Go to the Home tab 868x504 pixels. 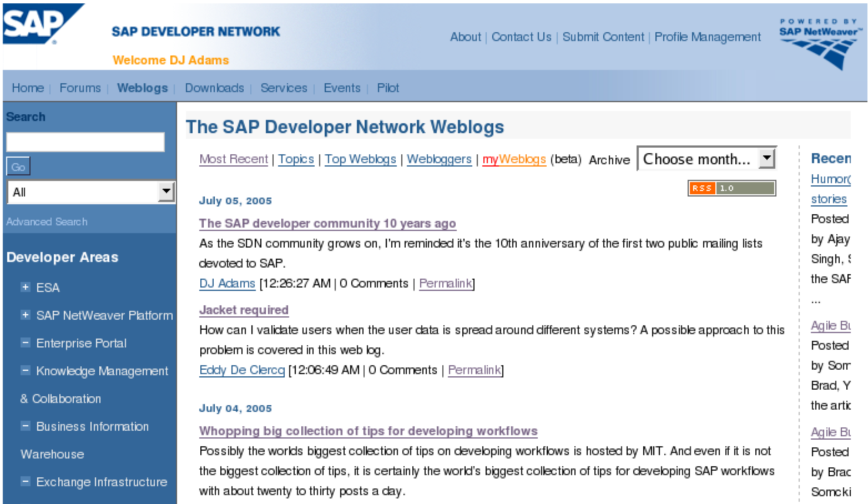point(28,88)
